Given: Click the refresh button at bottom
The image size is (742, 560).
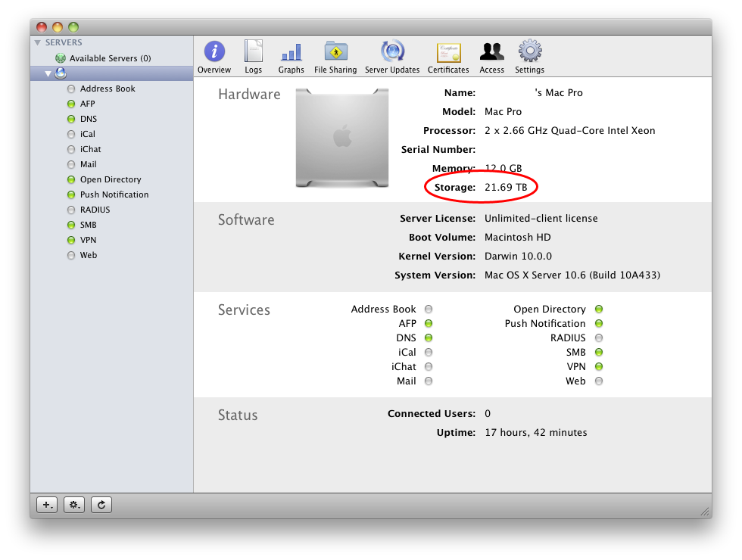Looking at the screenshot, I should (101, 505).
